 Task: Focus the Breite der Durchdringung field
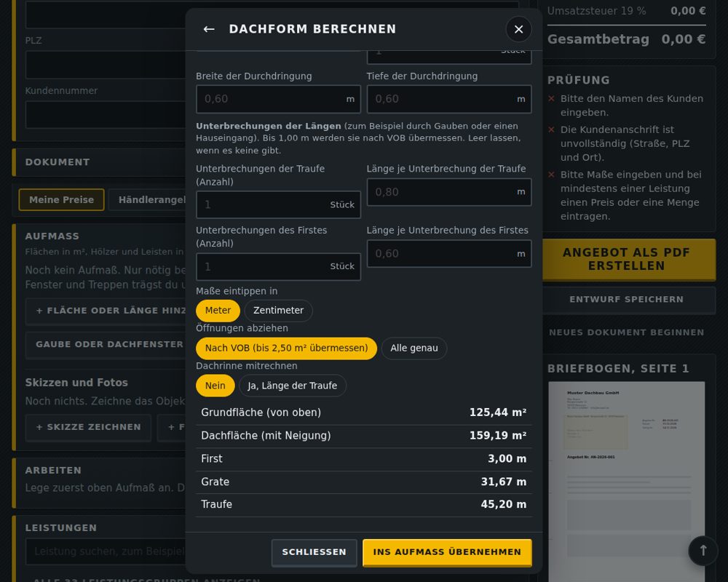278,99
